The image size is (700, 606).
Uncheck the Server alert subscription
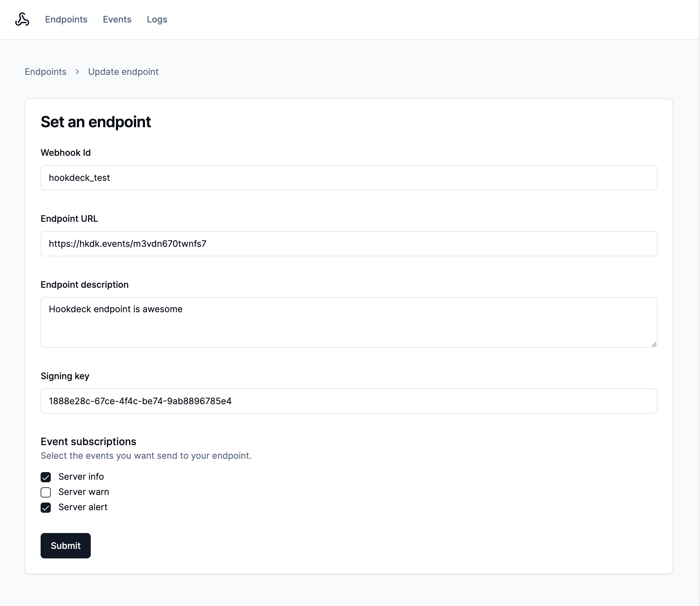tap(46, 508)
